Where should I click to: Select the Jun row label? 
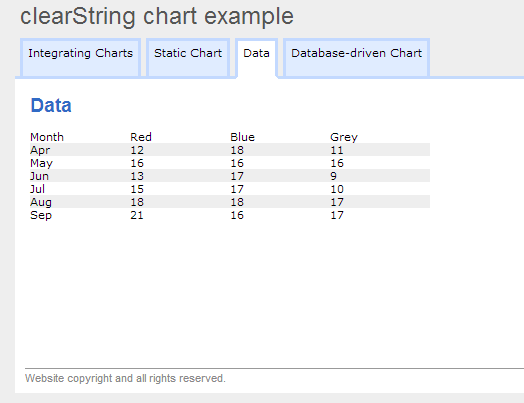(39, 176)
